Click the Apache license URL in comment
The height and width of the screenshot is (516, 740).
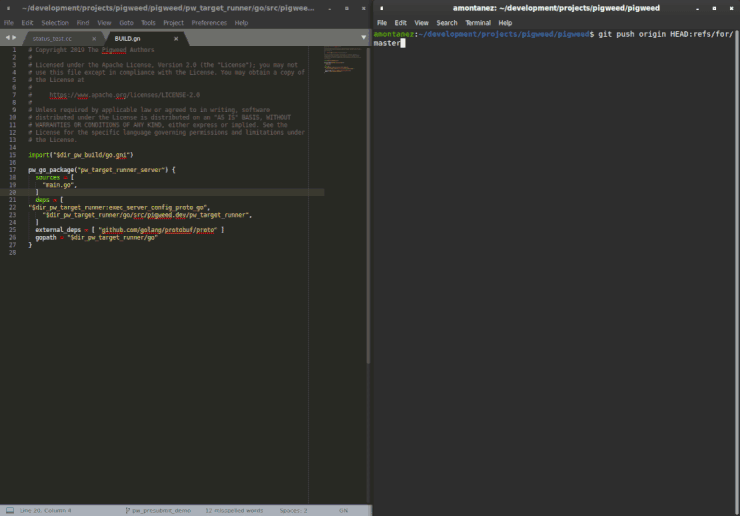(125, 94)
